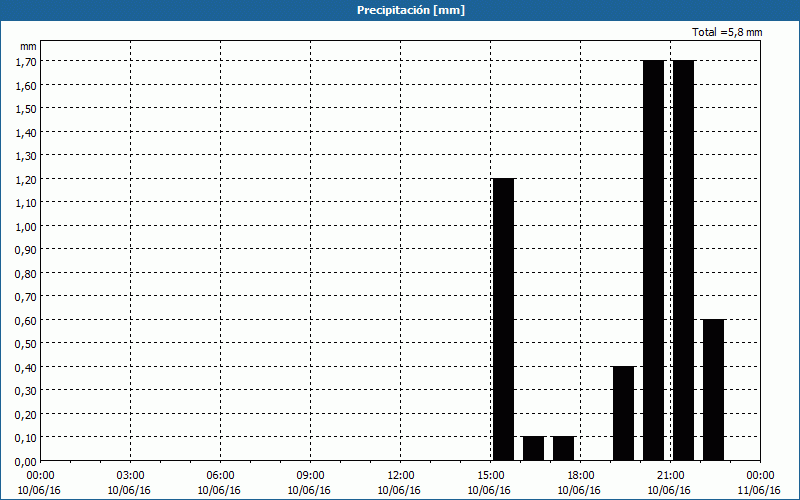
Task: Select the first tall 1,70 mm bar
Action: click(x=654, y=260)
